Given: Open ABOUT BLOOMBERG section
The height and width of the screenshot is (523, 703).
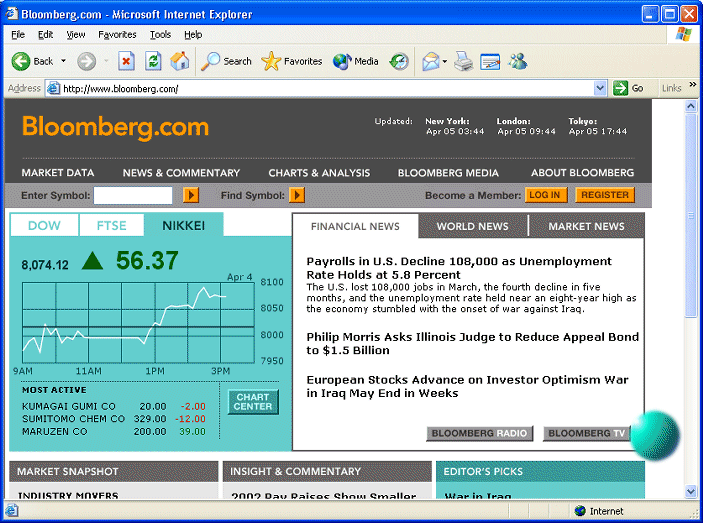Looking at the screenshot, I should point(582,173).
